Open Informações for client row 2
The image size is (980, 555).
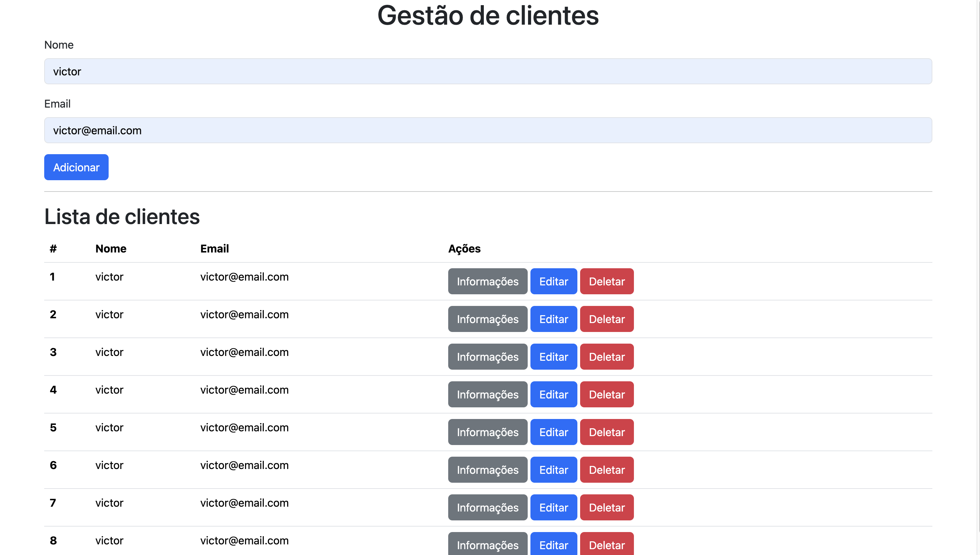coord(488,319)
